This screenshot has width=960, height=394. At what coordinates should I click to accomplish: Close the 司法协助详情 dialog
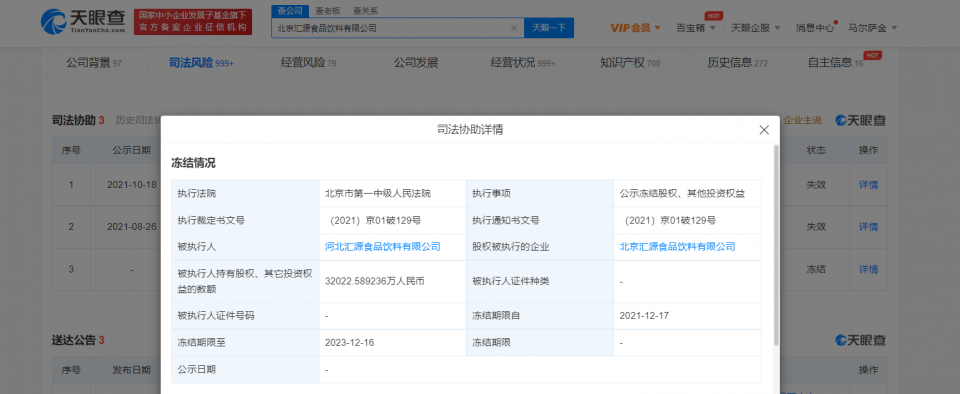point(763,130)
